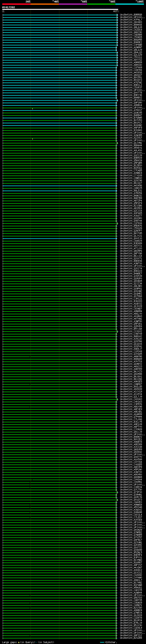The height and width of the screenshot is (644, 146).
Task: Open the UniRef100_A4S8S6 entry
Action: click(131, 72)
